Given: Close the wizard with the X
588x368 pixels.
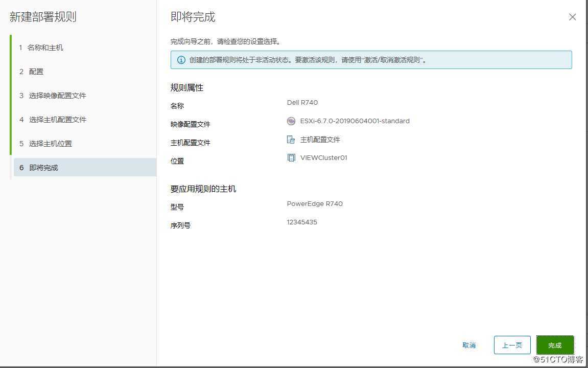Looking at the screenshot, I should coord(572,16).
